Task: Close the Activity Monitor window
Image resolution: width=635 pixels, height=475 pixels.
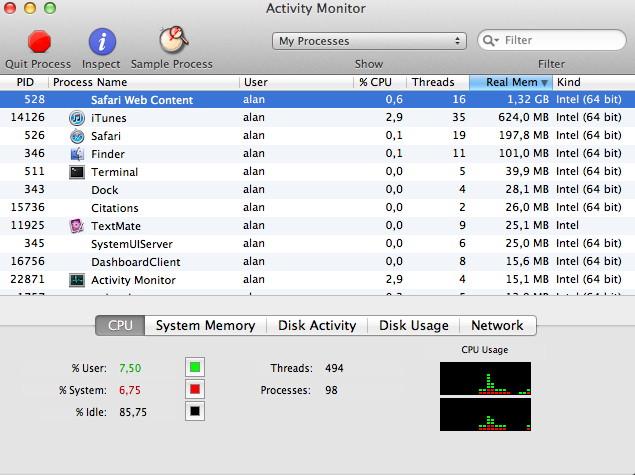Action: (x=9, y=8)
